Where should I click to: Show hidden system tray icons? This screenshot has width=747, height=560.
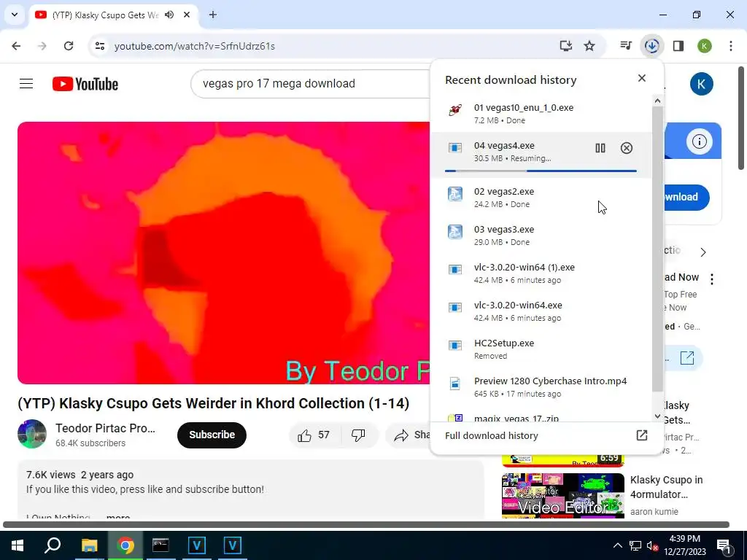(617, 545)
